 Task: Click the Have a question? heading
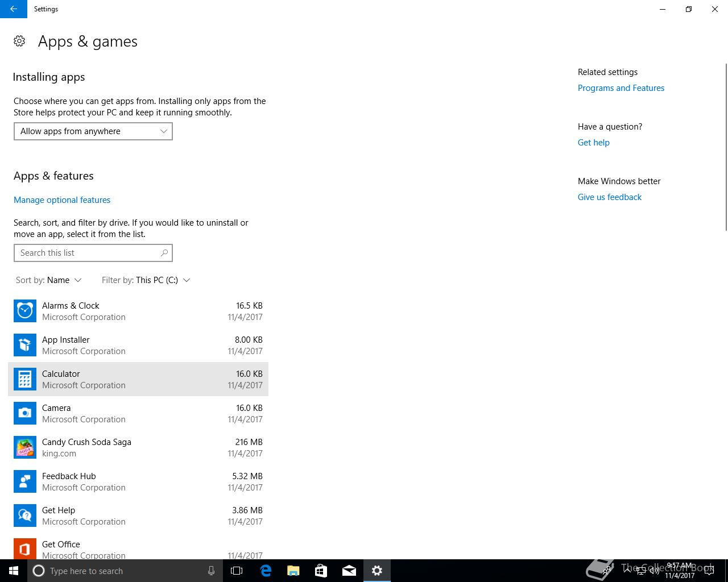click(610, 127)
